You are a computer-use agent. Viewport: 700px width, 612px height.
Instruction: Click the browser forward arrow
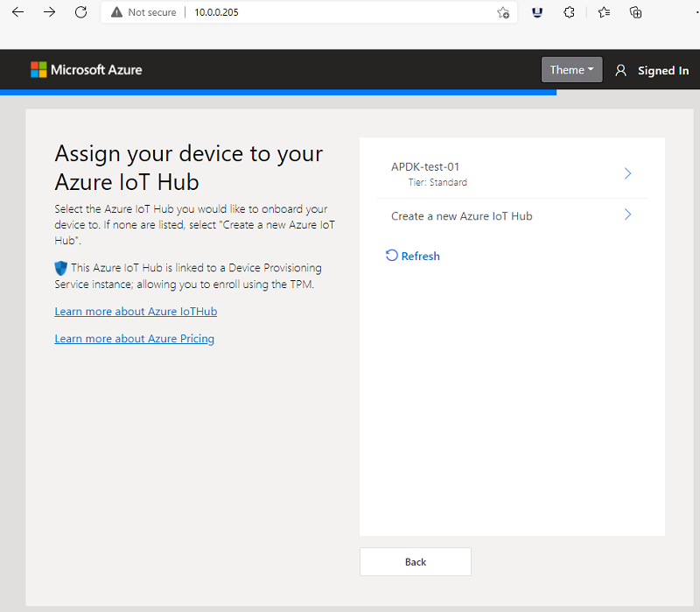pos(50,12)
